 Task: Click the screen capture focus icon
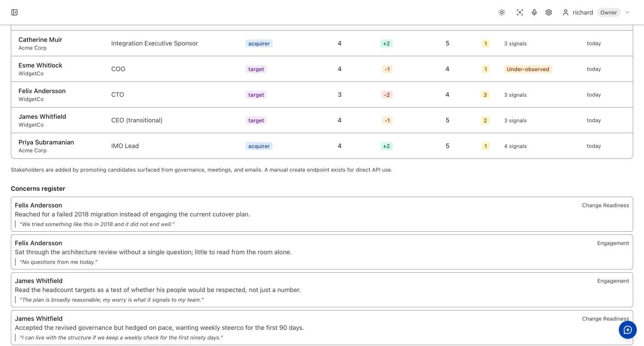tap(520, 13)
